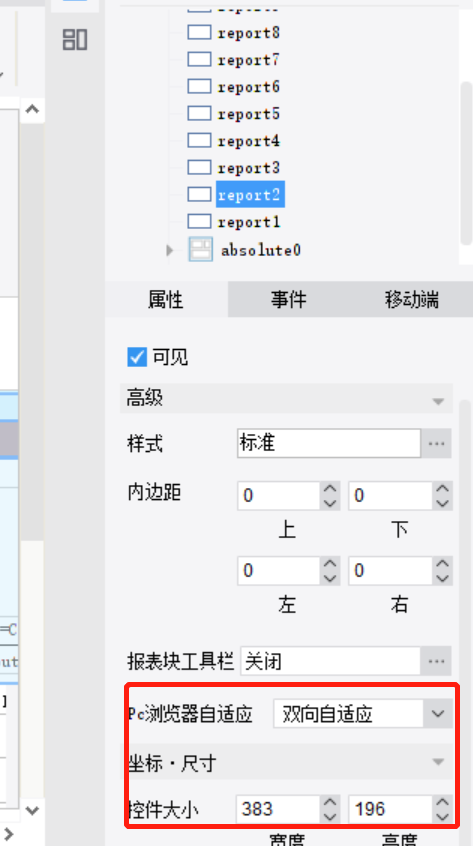This screenshot has width=473, height=846.
Task: Select the 属性 tab
Action: point(166,299)
